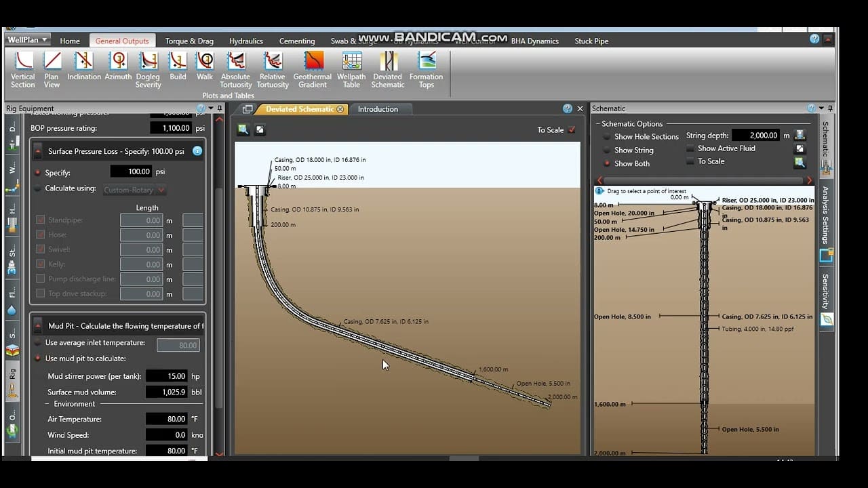Select Use mud pit to calculate option
Viewport: 868px width, 488px height.
tap(37, 359)
